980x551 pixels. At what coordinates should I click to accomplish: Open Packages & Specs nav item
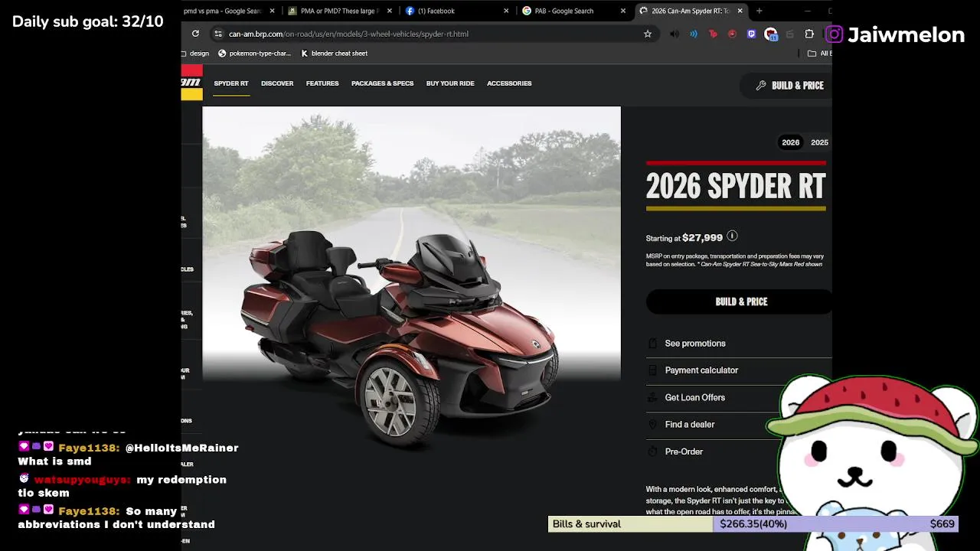(382, 83)
